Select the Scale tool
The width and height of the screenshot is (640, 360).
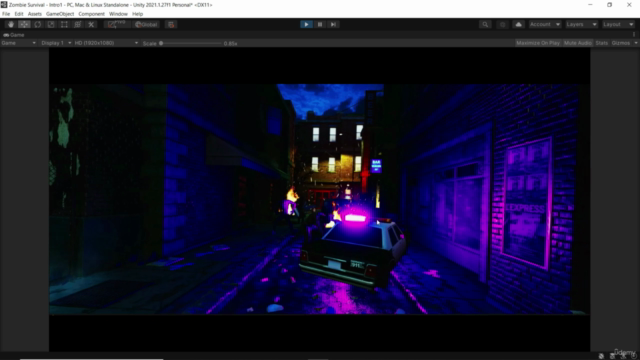pos(51,24)
